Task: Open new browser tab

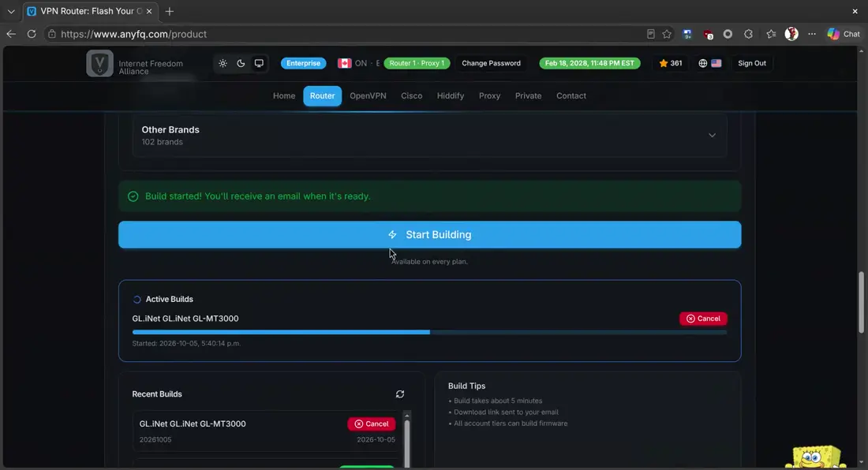Action: [x=170, y=11]
